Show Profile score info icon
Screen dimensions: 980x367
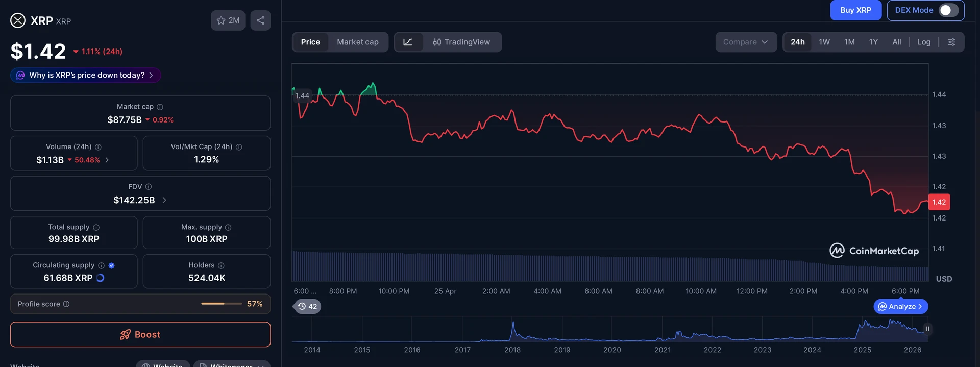point(66,304)
